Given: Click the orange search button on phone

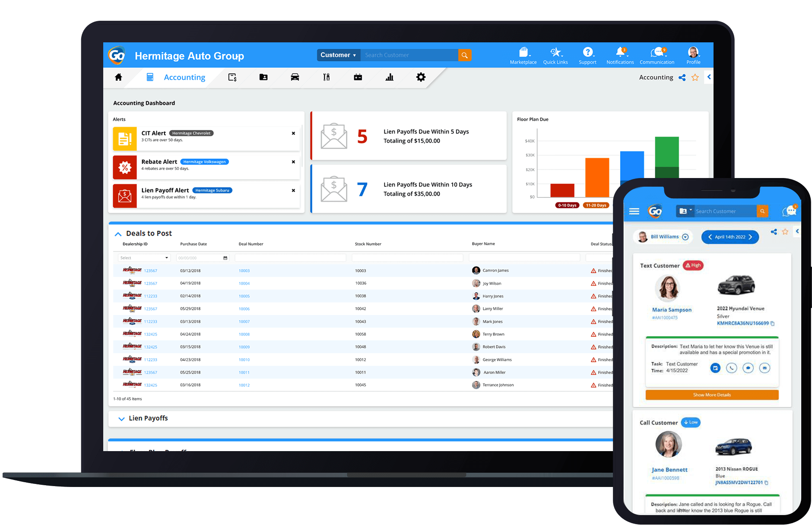Looking at the screenshot, I should [x=762, y=211].
